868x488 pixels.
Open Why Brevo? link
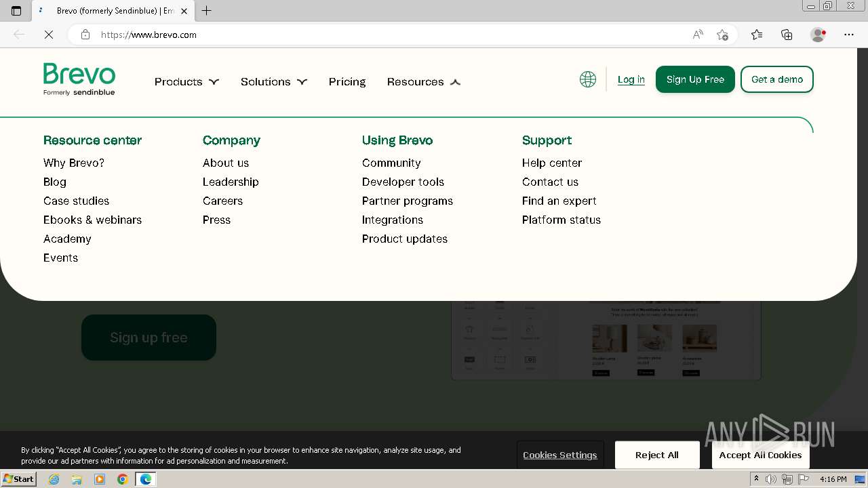tap(74, 163)
